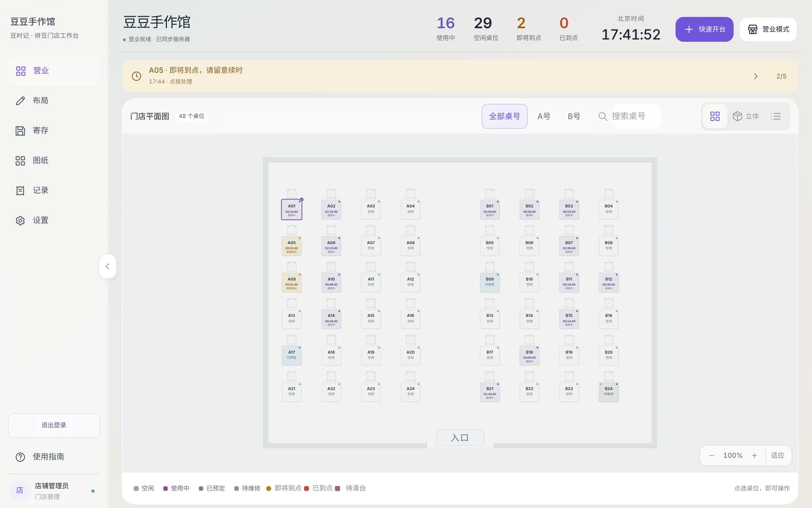Select reserved table A17
The height and width of the screenshot is (508, 812).
292,355
